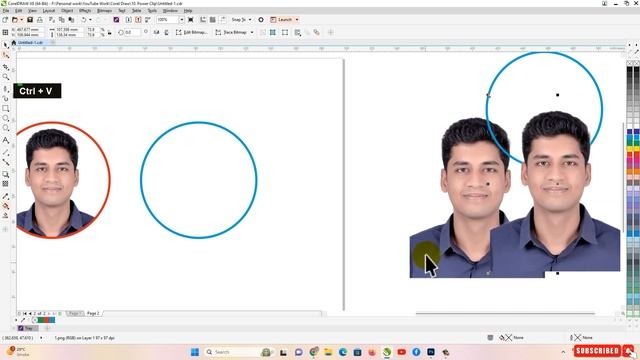Switch to the Page 2 tab
This screenshot has height=360, width=640.
(93, 313)
